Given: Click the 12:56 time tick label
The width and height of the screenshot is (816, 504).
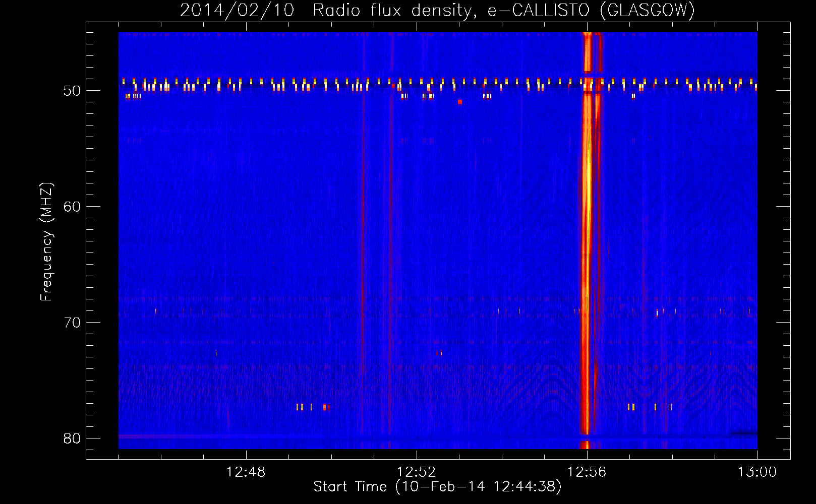Looking at the screenshot, I should point(587,472).
